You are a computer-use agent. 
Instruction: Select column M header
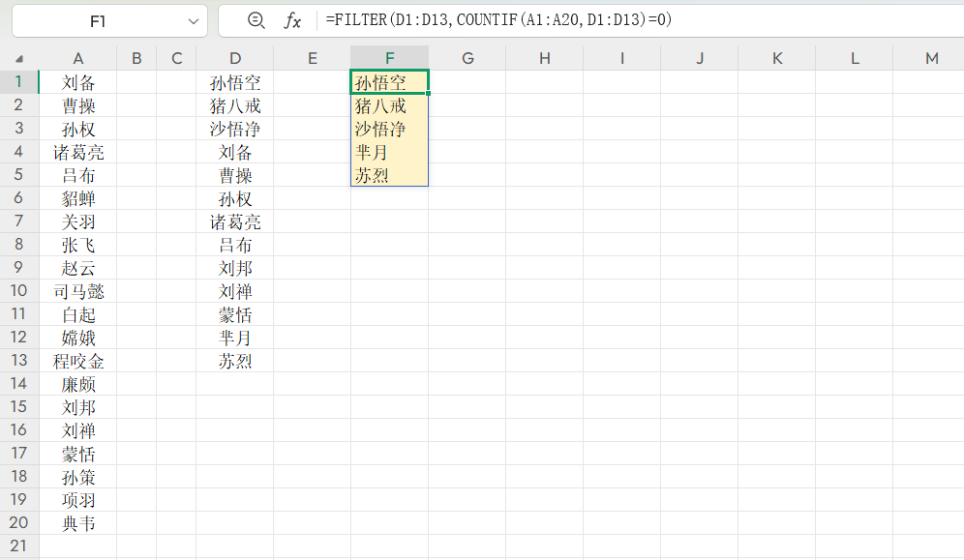931,58
